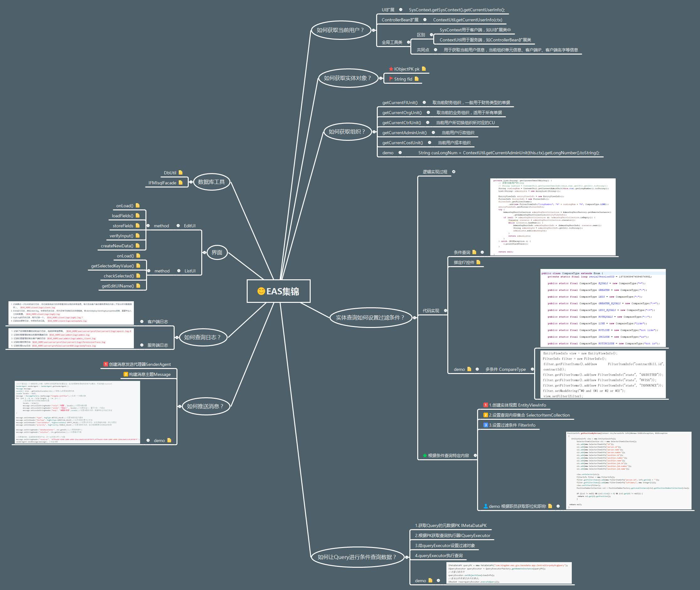Collapse the 客户端日志 branch toggle
This screenshot has height=590, width=700.
point(142,321)
